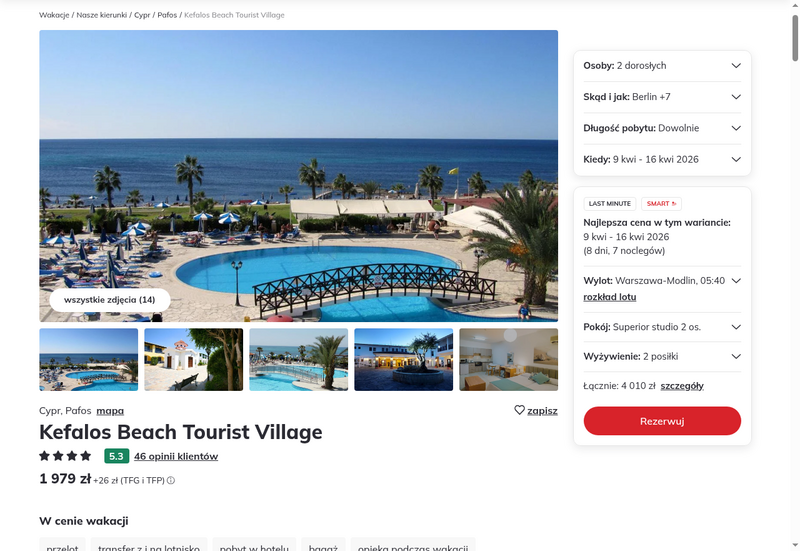Screen dimensions: 800x551
Task: Go to the Pafos breadcrumb
Action: pyautogui.click(x=167, y=15)
